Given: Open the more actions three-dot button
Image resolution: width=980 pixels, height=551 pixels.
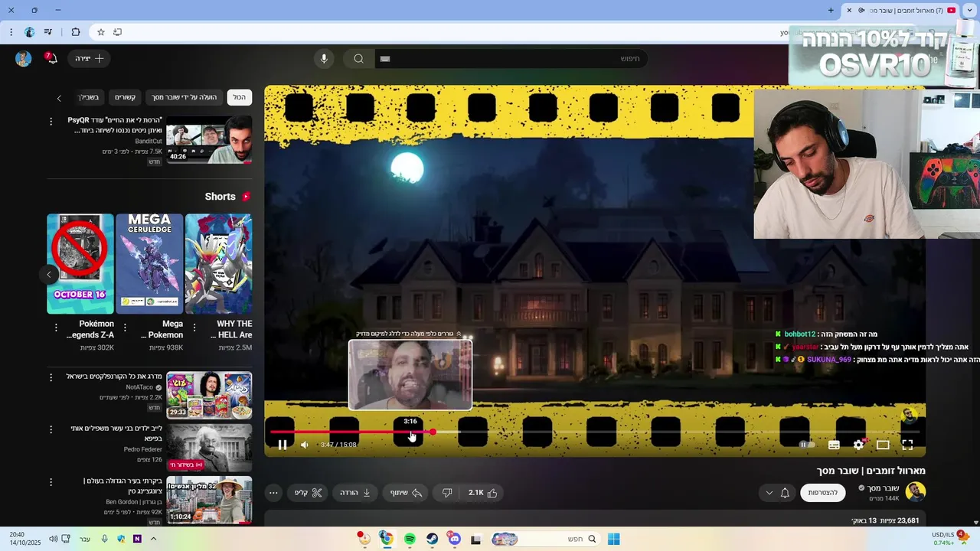Looking at the screenshot, I should [273, 493].
